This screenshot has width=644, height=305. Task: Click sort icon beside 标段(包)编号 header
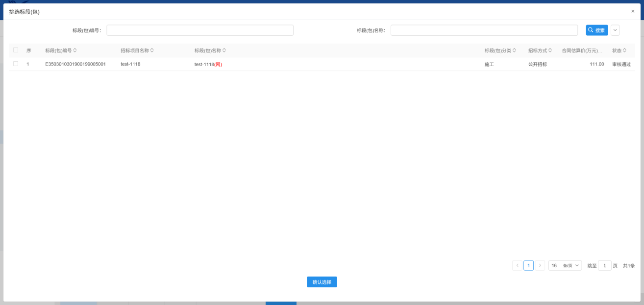pos(75,50)
